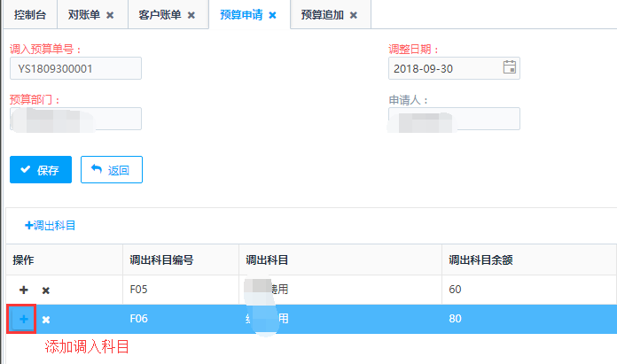
Task: Click the delete X icon in the F05 row
Action: (46, 290)
